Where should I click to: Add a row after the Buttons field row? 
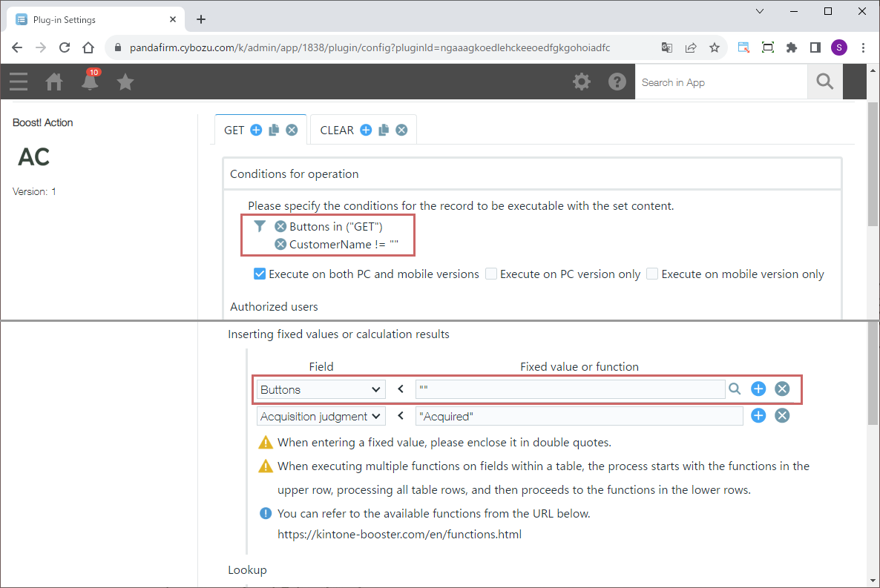(x=758, y=389)
